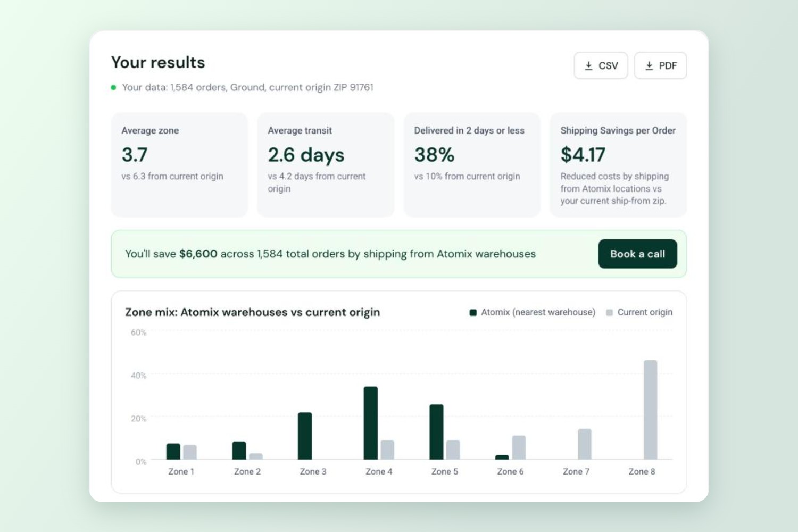Image resolution: width=798 pixels, height=532 pixels.
Task: Select the "Your results" heading
Action: click(x=158, y=62)
